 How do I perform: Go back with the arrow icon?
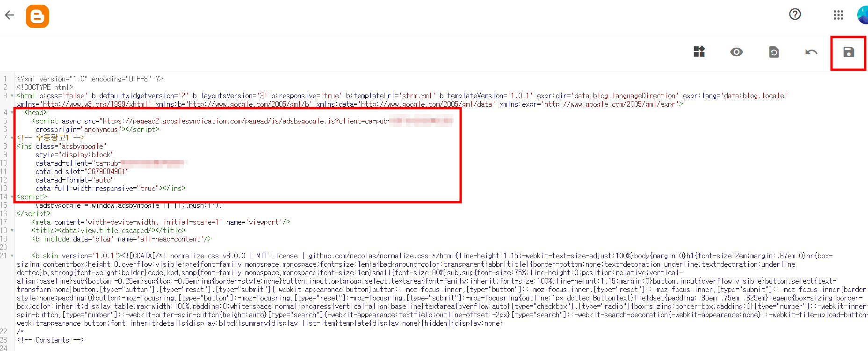coord(9,15)
